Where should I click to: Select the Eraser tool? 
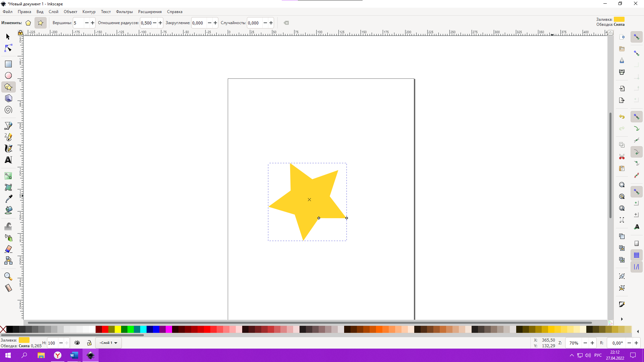[8, 249]
